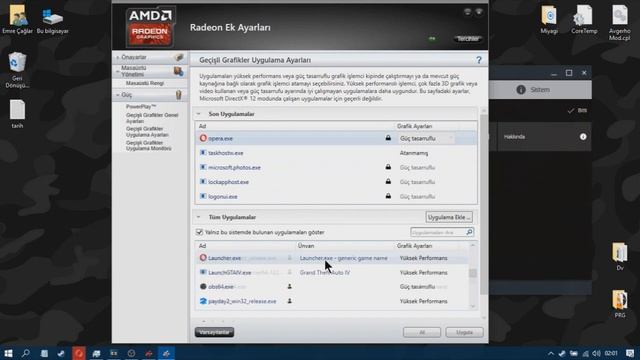Open the tarih file on the desktop
The height and width of the screenshot is (360, 640).
pyautogui.click(x=17, y=114)
